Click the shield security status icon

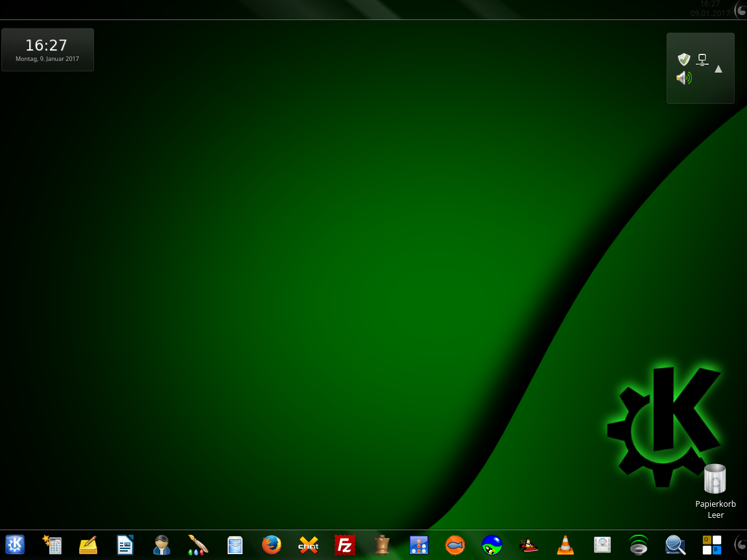point(683,60)
